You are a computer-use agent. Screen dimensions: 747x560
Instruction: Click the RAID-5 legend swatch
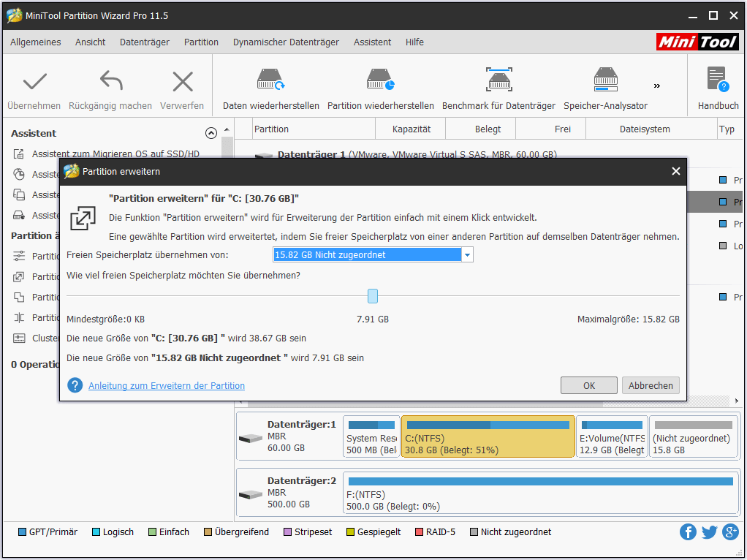coord(419,532)
